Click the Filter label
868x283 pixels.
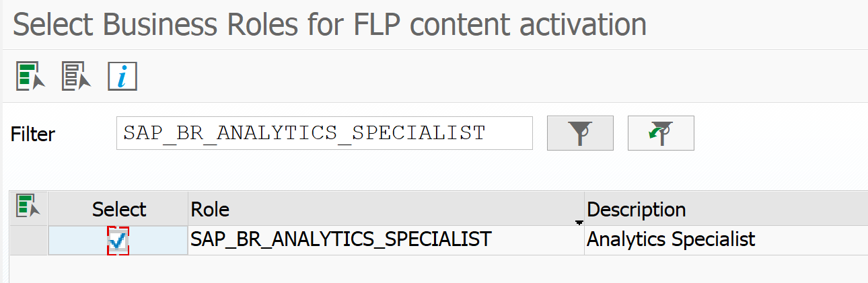tap(33, 134)
